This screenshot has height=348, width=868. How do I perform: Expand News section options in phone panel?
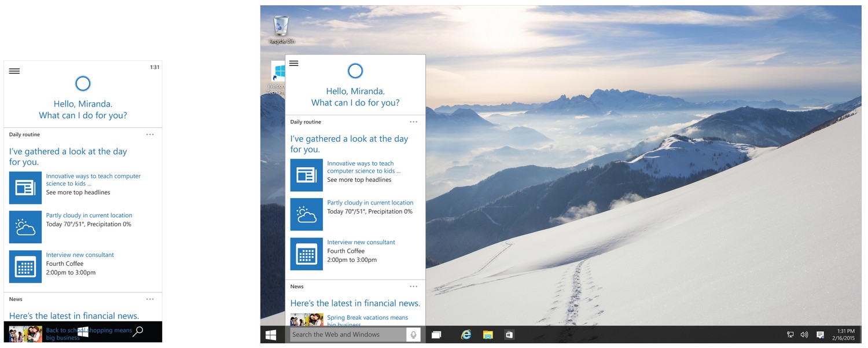pos(150,299)
